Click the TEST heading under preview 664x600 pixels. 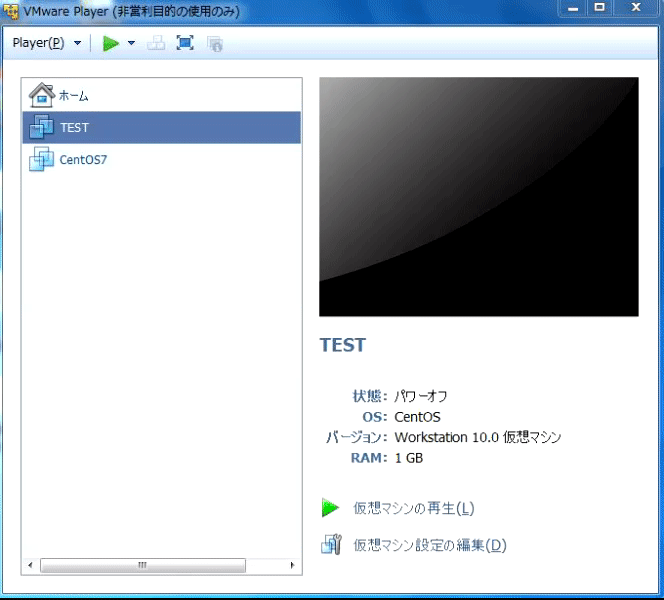(343, 345)
